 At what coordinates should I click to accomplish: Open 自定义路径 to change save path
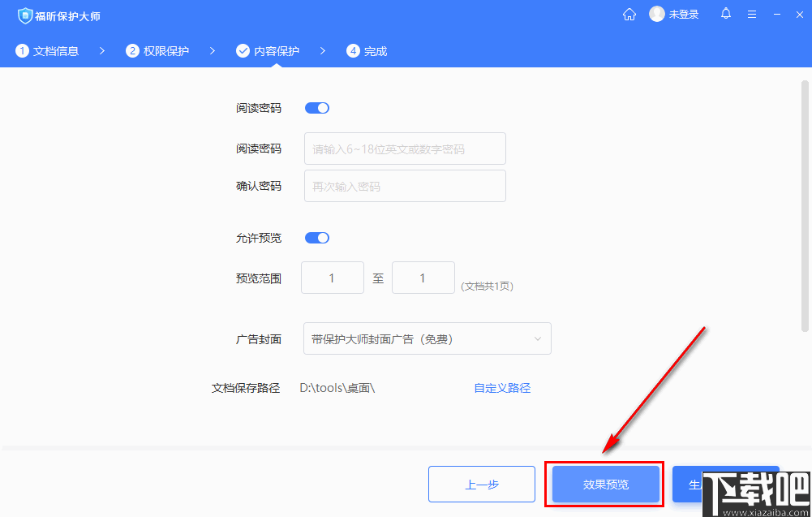501,387
